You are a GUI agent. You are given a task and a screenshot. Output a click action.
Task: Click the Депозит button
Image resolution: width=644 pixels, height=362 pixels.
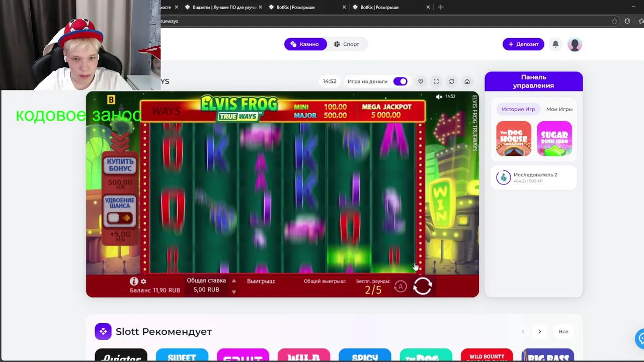coord(523,44)
